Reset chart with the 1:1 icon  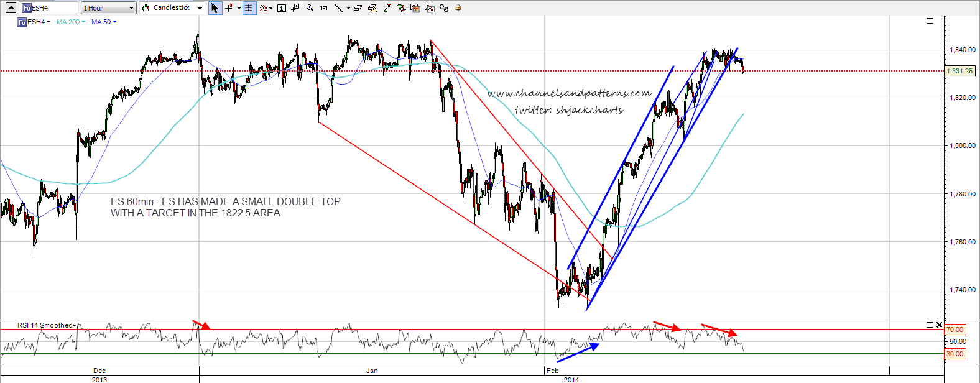point(323,8)
